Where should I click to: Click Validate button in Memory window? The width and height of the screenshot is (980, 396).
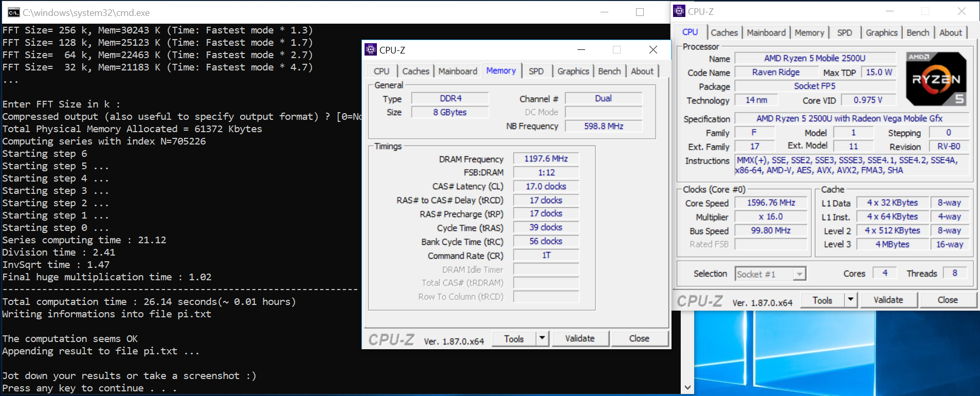click(x=580, y=338)
